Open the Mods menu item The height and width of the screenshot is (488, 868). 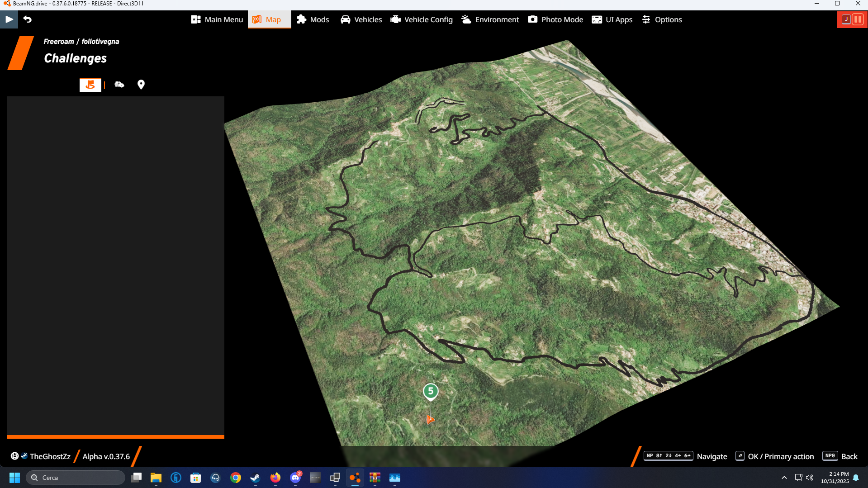coord(312,19)
